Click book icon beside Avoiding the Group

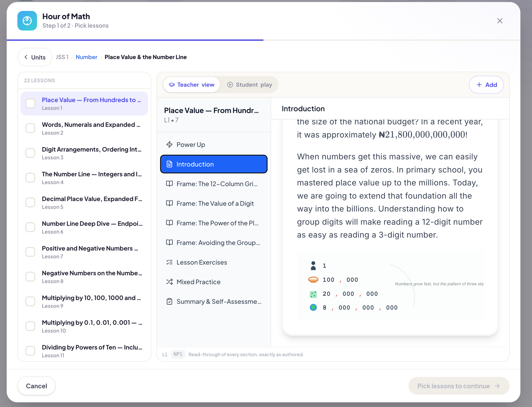tap(169, 243)
